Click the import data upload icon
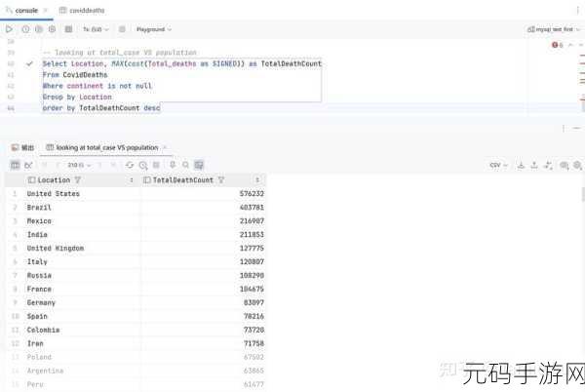 coord(534,165)
